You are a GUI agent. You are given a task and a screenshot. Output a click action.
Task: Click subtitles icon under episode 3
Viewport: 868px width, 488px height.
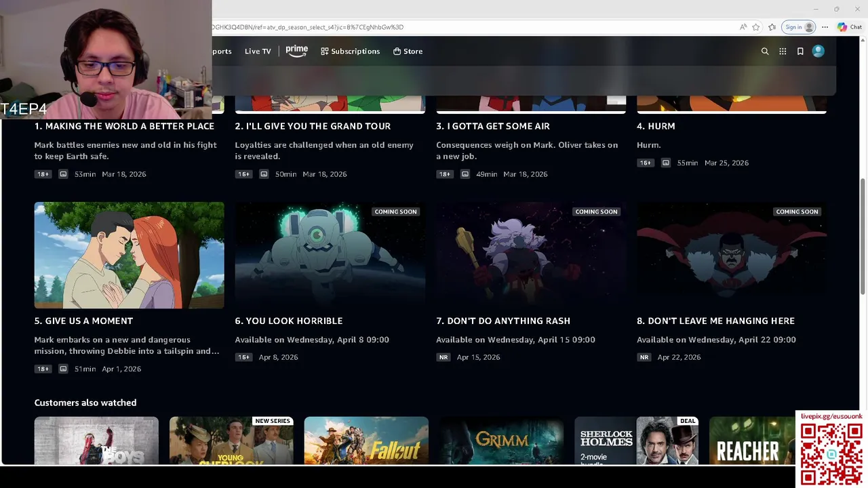[x=465, y=174]
